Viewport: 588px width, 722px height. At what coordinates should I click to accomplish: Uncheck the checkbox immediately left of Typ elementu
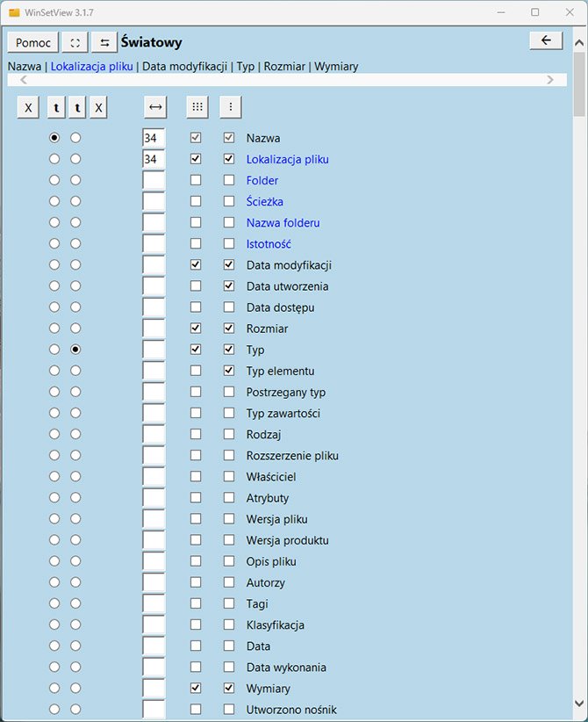tap(229, 371)
